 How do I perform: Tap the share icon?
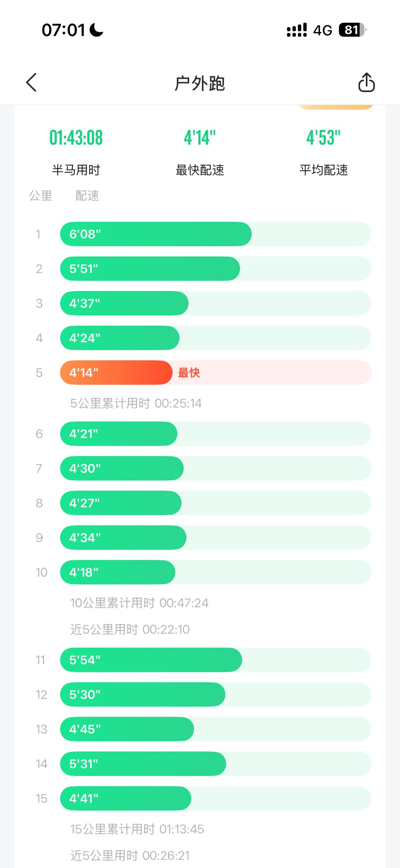pos(366,82)
